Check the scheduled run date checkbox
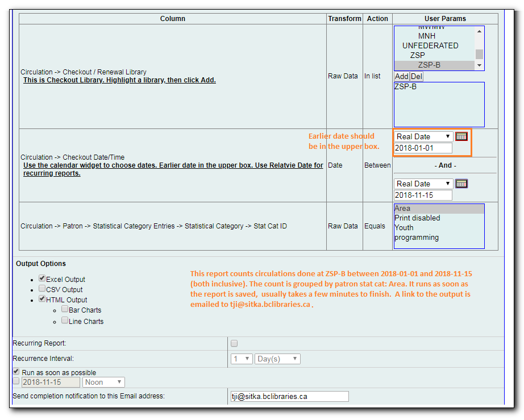This screenshot has width=524, height=420. click(x=16, y=381)
